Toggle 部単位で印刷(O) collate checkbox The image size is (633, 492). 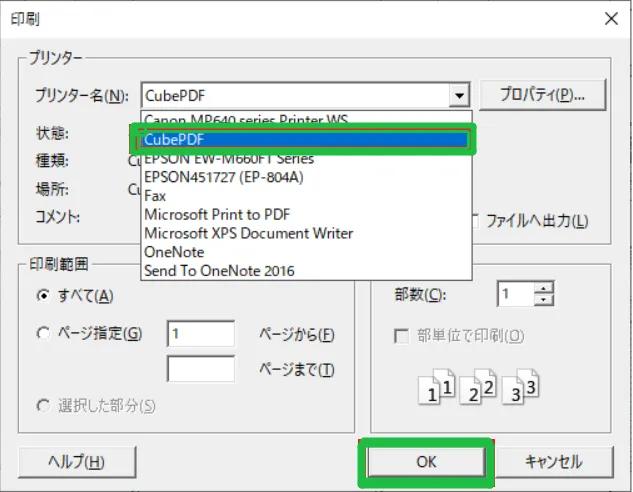click(x=401, y=336)
